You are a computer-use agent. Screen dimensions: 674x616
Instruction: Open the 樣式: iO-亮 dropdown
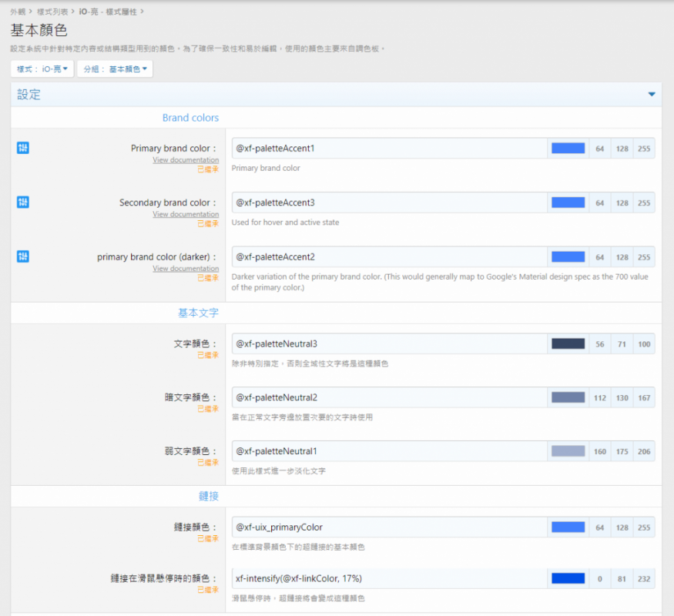click(43, 69)
